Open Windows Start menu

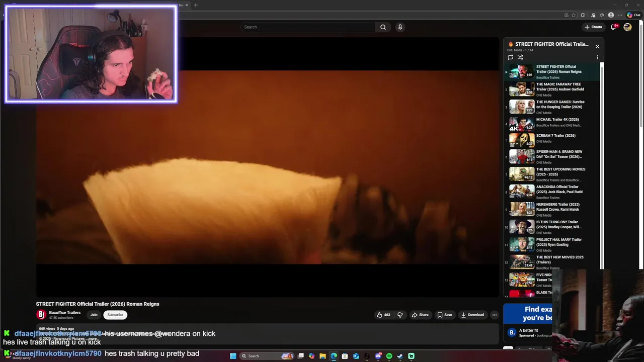233,356
